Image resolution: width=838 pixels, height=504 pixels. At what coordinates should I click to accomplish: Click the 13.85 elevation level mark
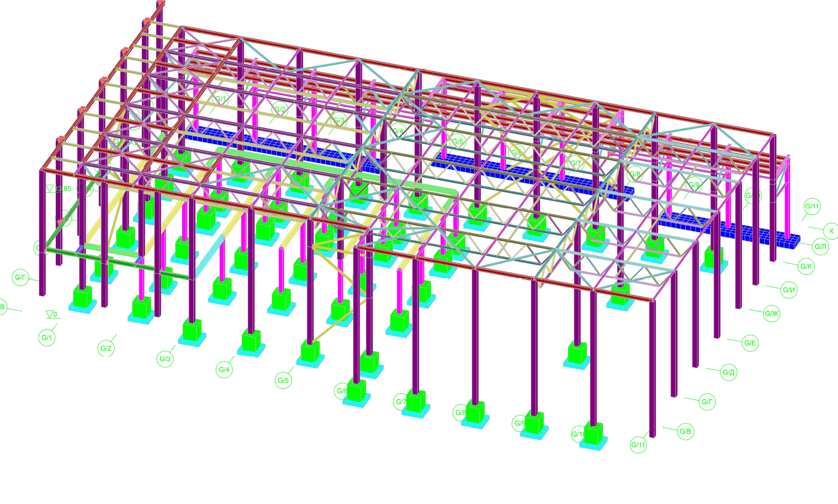point(59,189)
